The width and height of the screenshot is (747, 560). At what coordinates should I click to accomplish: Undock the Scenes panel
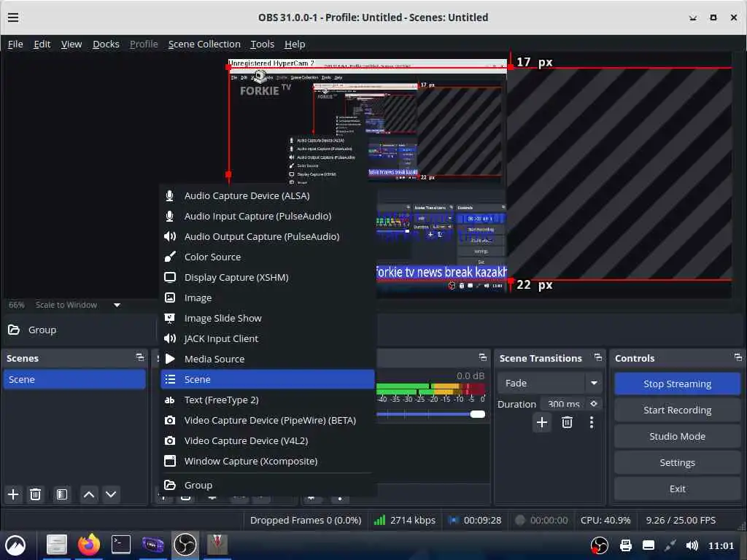click(139, 357)
